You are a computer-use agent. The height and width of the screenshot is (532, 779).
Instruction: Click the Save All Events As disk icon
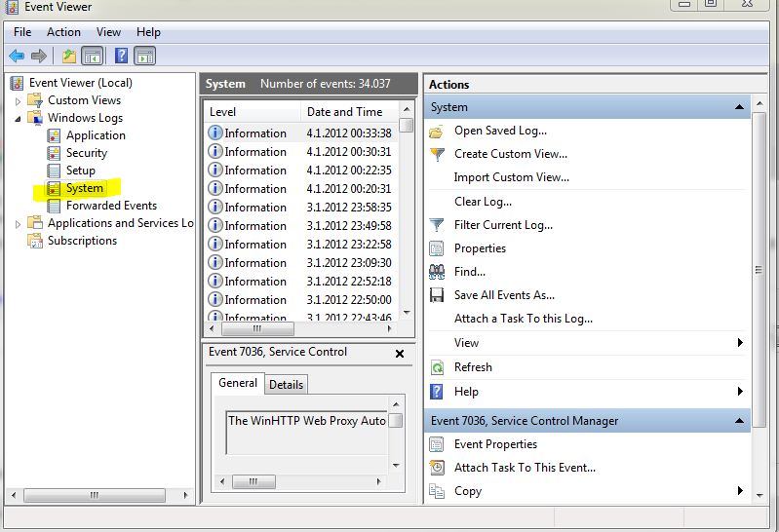437,295
